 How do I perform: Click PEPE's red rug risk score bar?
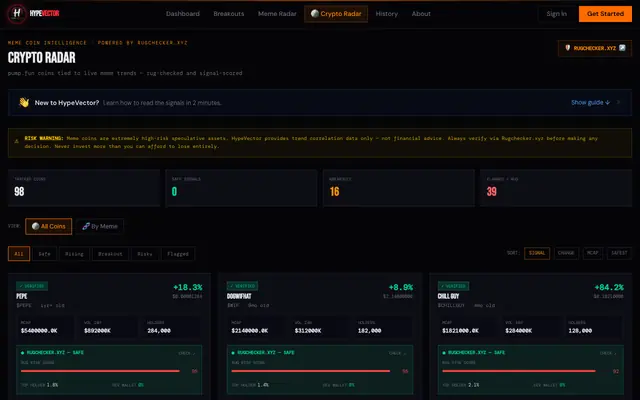(x=100, y=371)
